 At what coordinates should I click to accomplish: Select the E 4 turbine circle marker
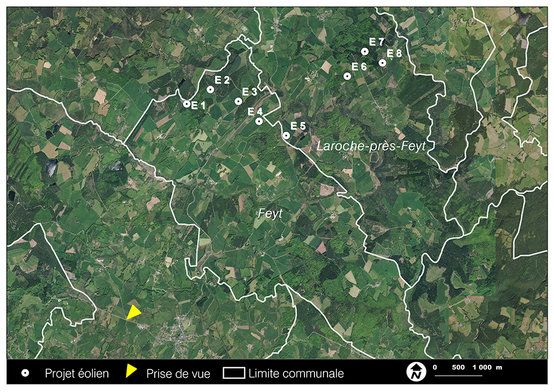pyautogui.click(x=259, y=121)
